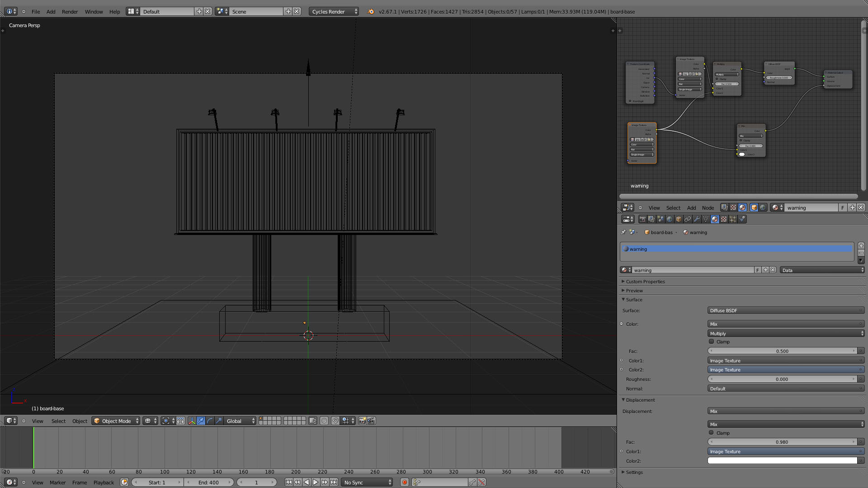This screenshot has height=488, width=868.
Task: Open Object Data tab (mesh triangle icon)
Action: point(706,219)
